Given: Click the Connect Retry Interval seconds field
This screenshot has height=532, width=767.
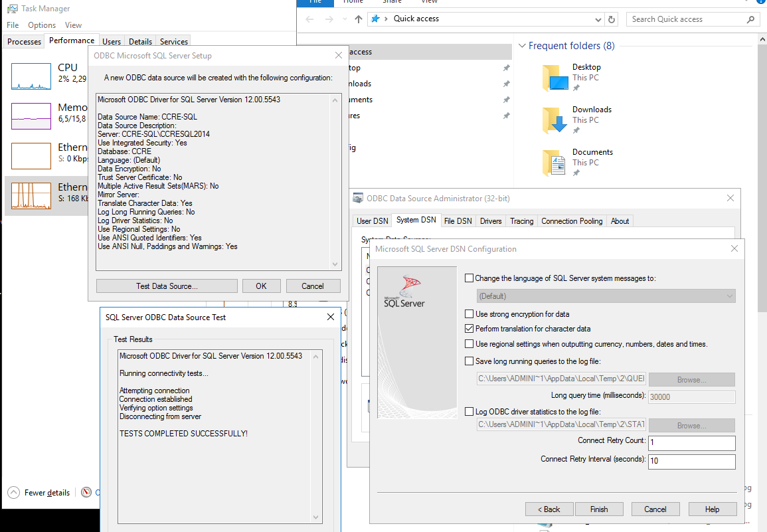Looking at the screenshot, I should [692, 461].
